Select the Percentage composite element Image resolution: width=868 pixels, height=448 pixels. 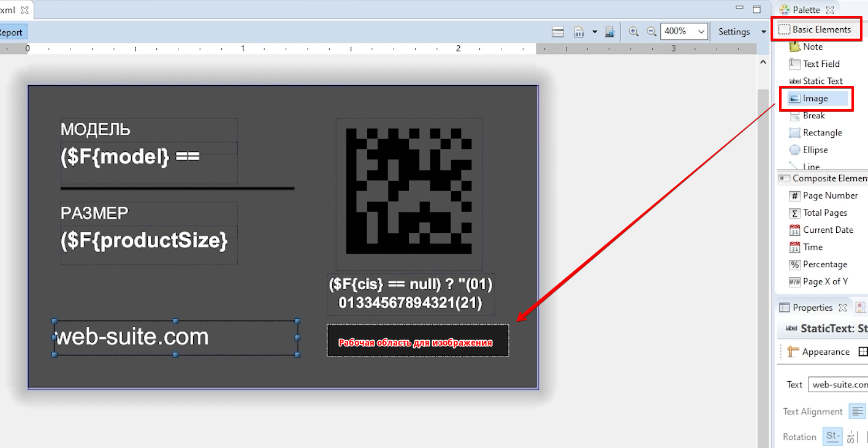tap(818, 264)
